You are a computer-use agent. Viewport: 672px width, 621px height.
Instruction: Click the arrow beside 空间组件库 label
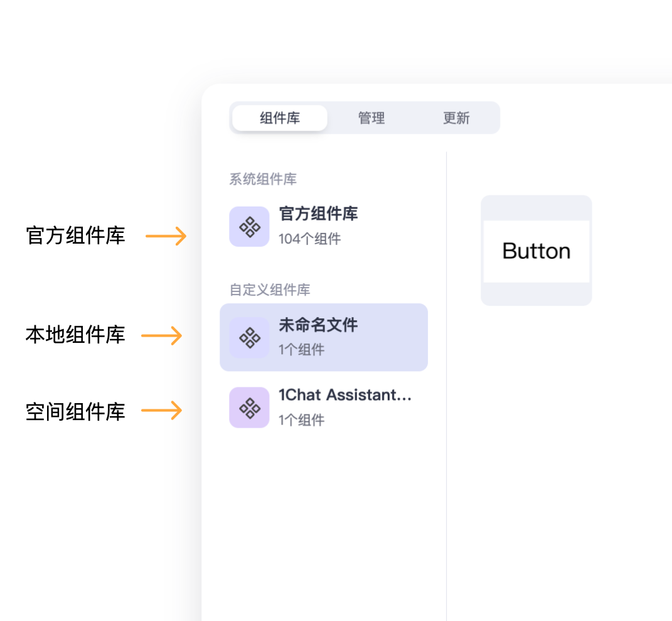[x=162, y=411]
